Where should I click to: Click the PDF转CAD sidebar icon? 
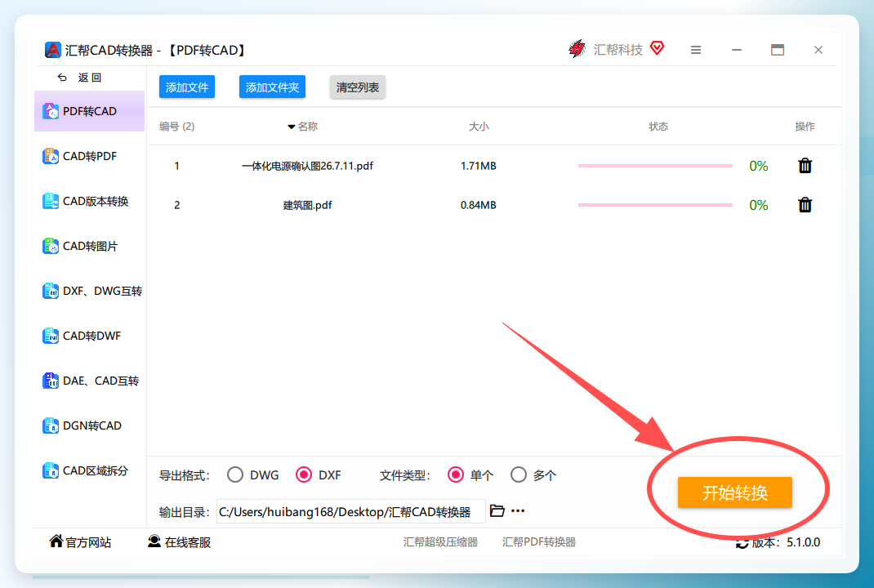pos(51,111)
